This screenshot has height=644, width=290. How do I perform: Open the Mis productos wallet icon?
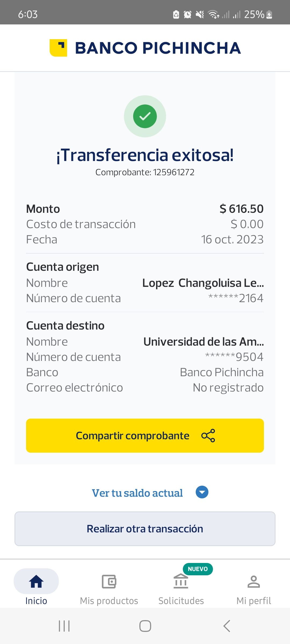(x=109, y=581)
